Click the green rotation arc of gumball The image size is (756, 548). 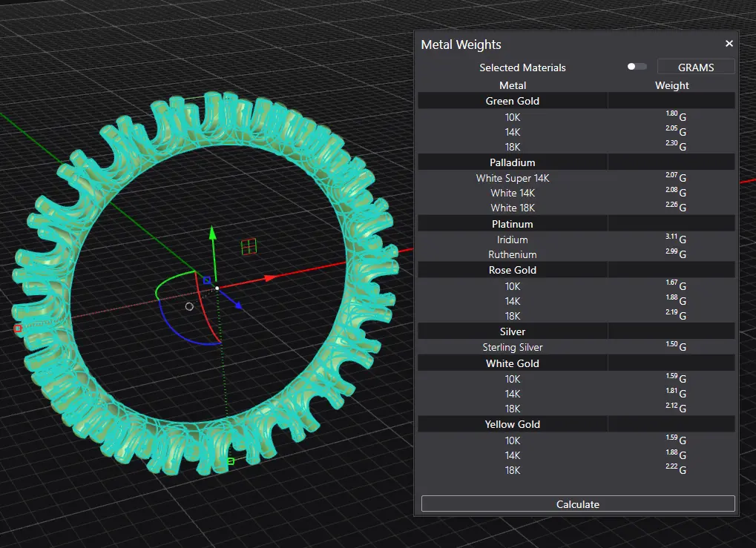tap(169, 280)
